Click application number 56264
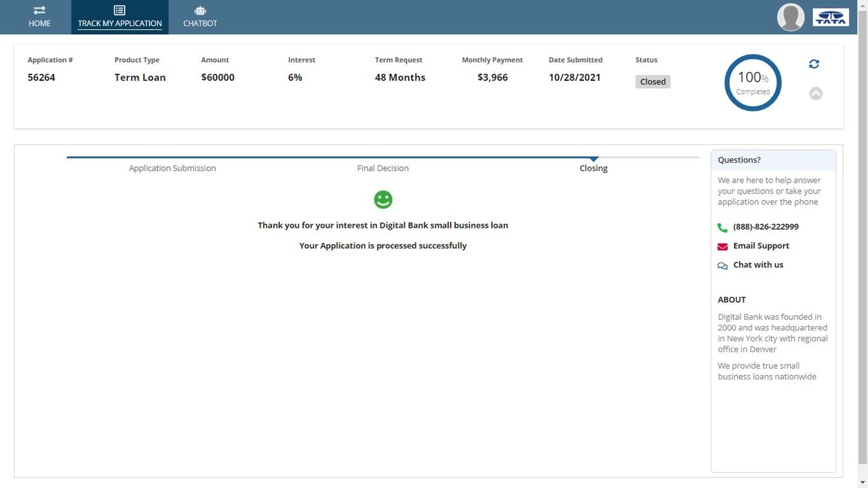This screenshot has height=488, width=868. click(x=41, y=78)
